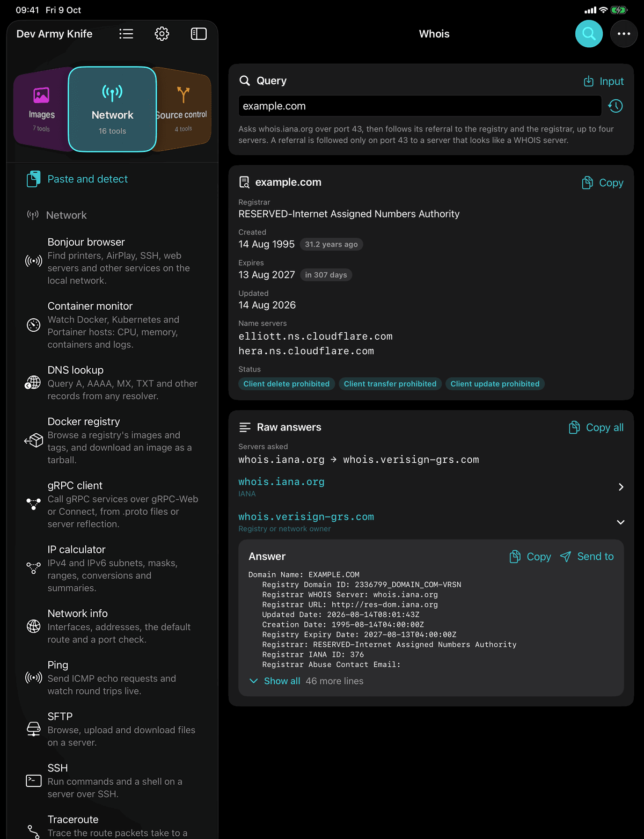This screenshot has height=839, width=644.
Task: Open the three-dot more options menu
Action: tap(624, 34)
